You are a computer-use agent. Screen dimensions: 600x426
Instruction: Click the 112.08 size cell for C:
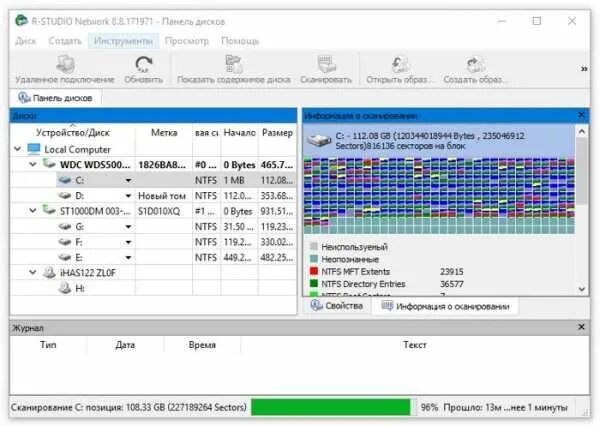[277, 180]
